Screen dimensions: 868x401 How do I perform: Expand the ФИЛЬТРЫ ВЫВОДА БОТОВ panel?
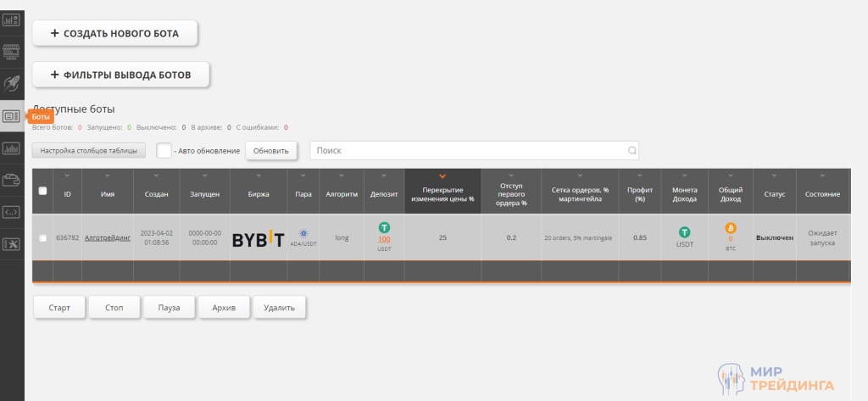click(120, 75)
